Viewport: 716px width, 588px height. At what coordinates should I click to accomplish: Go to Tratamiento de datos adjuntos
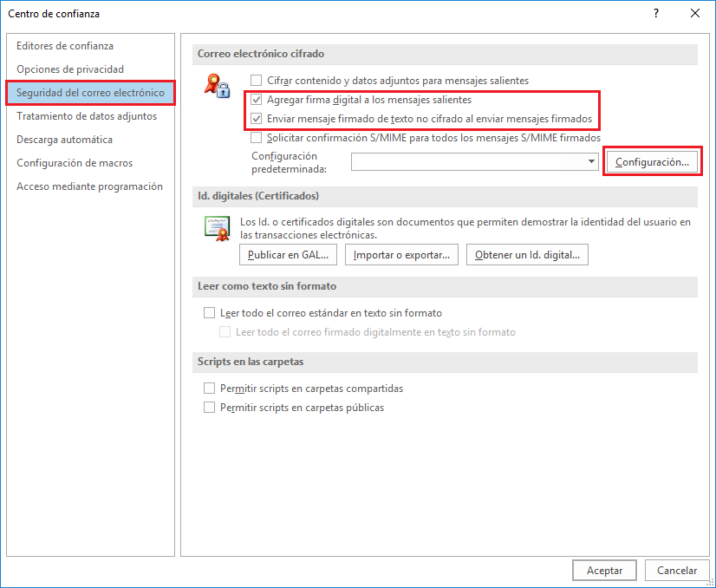(x=87, y=116)
